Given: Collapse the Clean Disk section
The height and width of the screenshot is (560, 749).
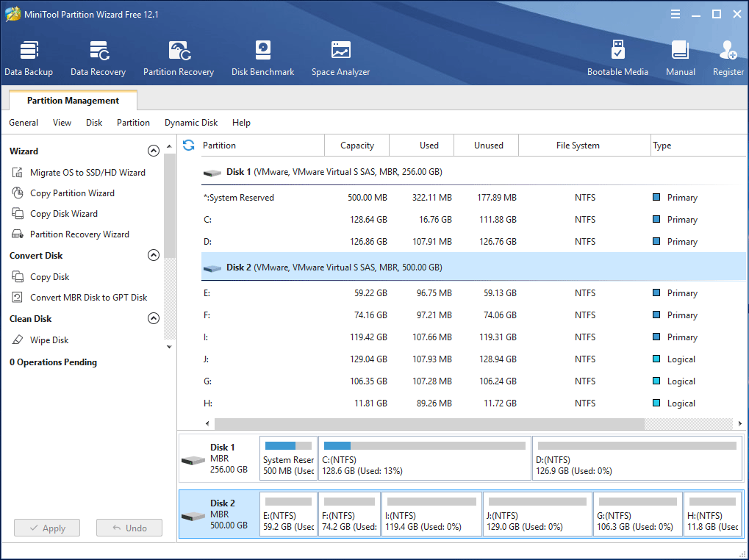Looking at the screenshot, I should point(154,318).
